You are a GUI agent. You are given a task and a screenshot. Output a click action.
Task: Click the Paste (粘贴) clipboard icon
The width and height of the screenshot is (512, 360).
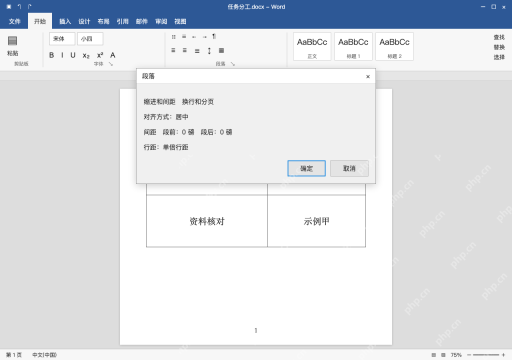point(12,41)
